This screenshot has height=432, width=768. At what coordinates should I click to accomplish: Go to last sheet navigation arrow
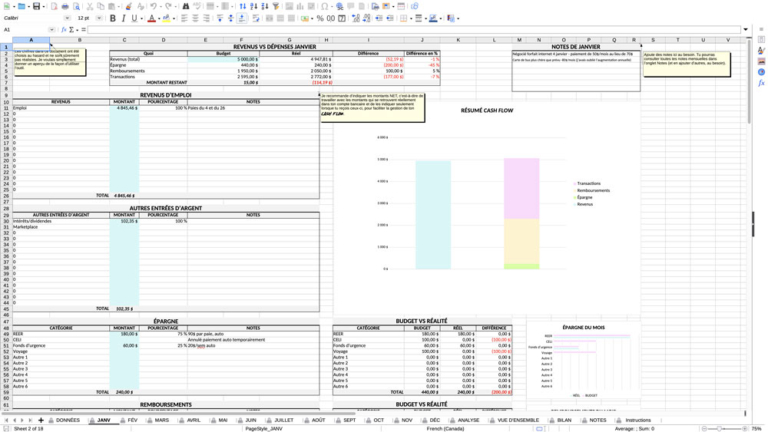click(x=30, y=420)
